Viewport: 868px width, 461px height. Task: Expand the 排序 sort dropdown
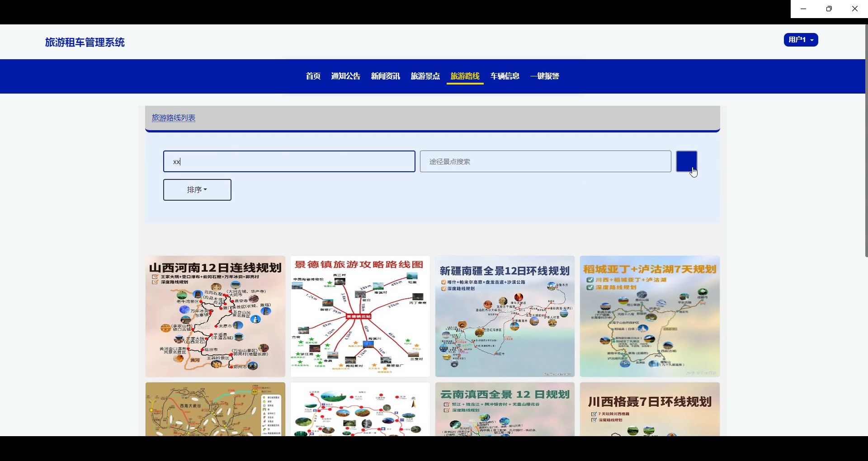click(197, 190)
